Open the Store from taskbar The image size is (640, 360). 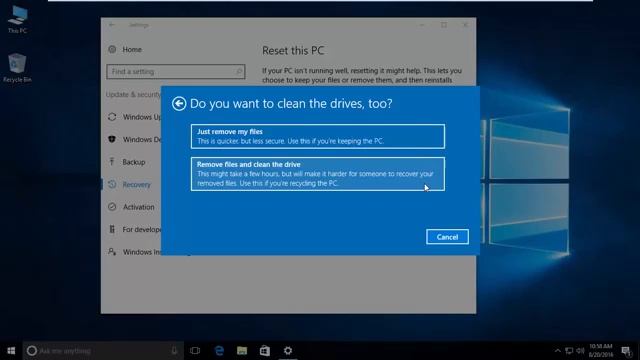(265, 351)
